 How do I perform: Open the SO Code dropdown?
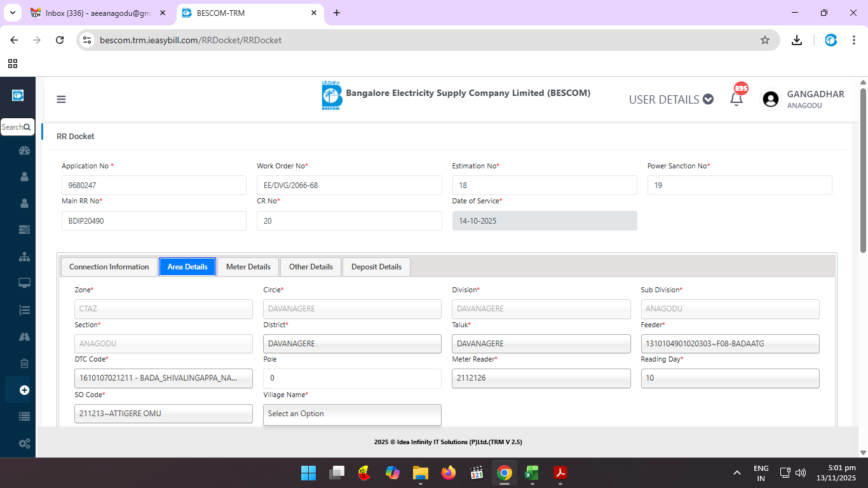163,414
